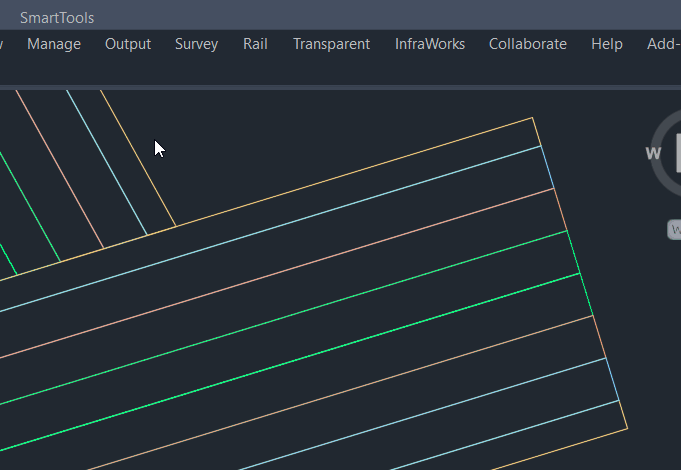This screenshot has width=681, height=470.
Task: Click the SmartTools title text
Action: [x=57, y=18]
